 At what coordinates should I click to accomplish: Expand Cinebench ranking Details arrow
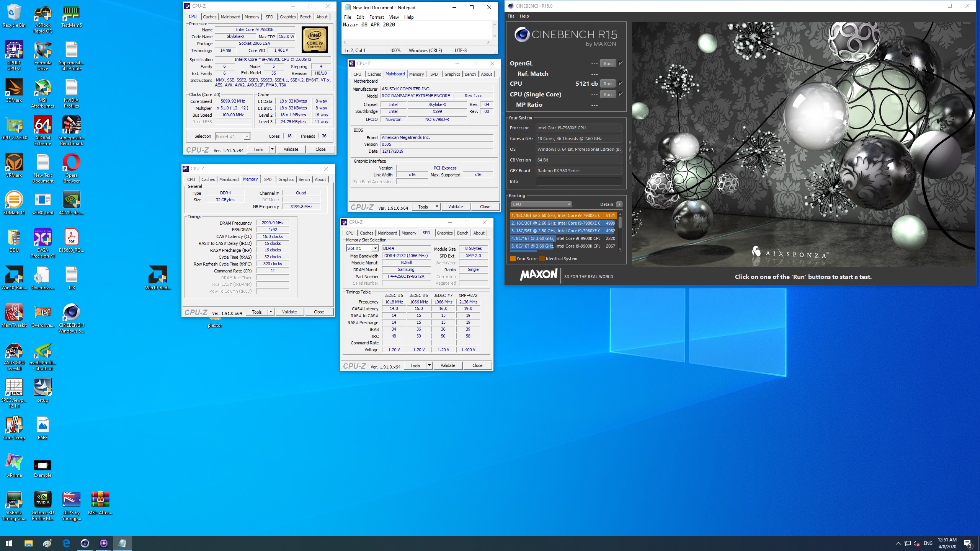pos(619,204)
